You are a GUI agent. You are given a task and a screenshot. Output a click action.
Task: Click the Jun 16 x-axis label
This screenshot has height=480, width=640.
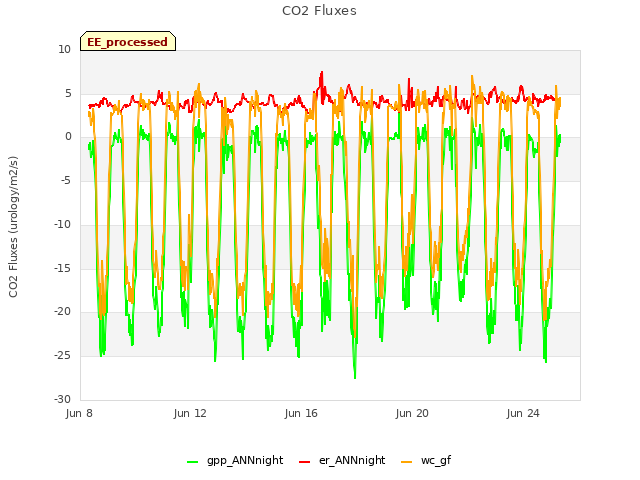[x=301, y=413]
